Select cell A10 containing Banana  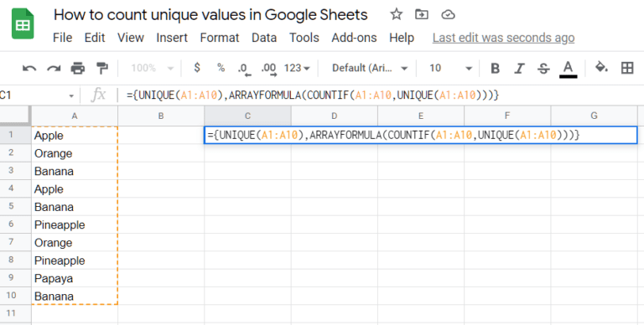(x=75, y=296)
